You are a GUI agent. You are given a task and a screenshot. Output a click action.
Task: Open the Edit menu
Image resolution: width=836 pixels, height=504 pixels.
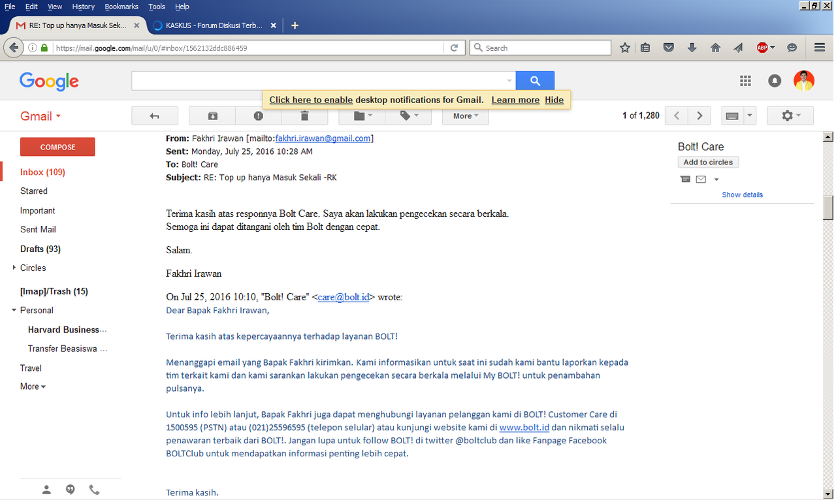31,7
